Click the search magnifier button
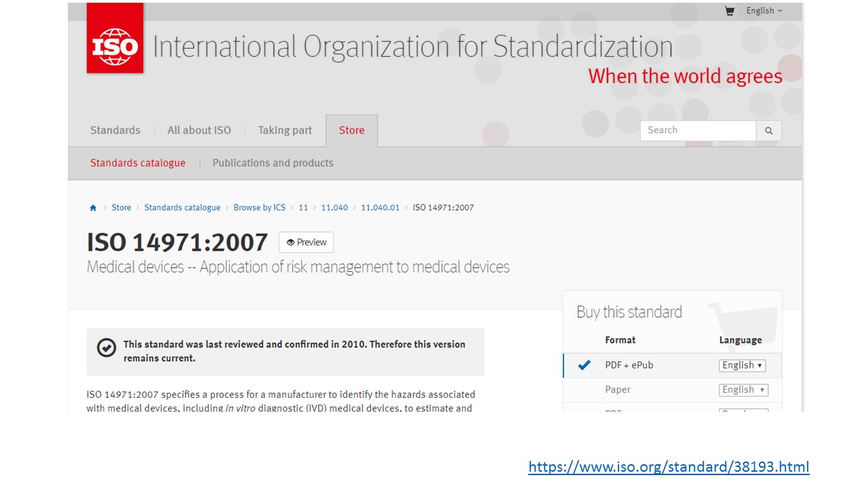 click(x=769, y=131)
